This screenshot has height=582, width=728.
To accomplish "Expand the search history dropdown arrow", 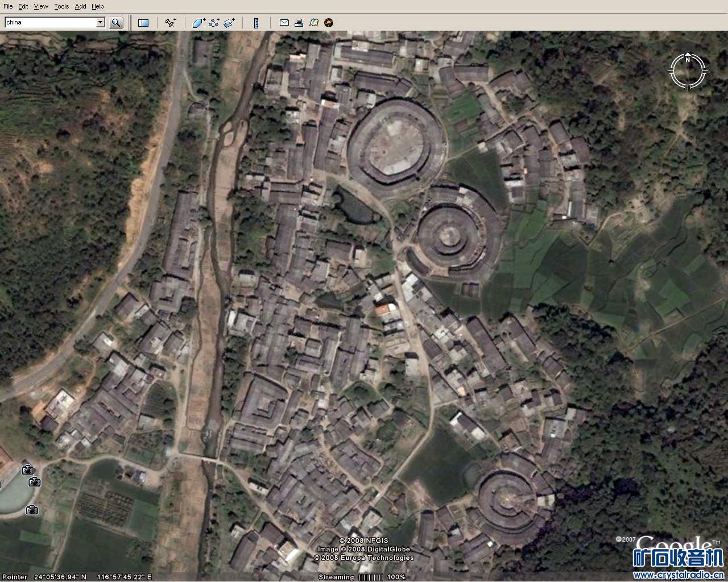I will coord(101,22).
